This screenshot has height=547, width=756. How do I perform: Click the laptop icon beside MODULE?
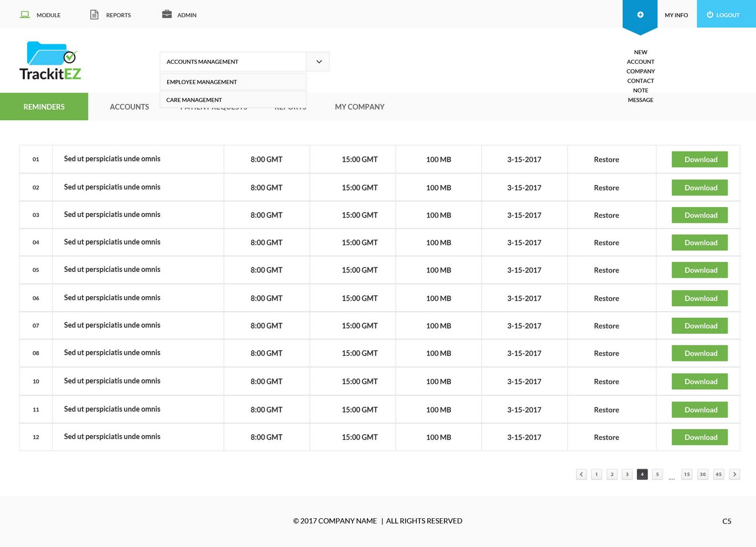tap(25, 14)
